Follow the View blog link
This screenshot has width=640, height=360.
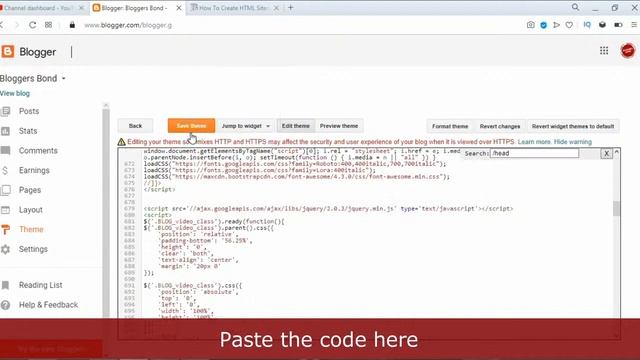click(x=15, y=93)
